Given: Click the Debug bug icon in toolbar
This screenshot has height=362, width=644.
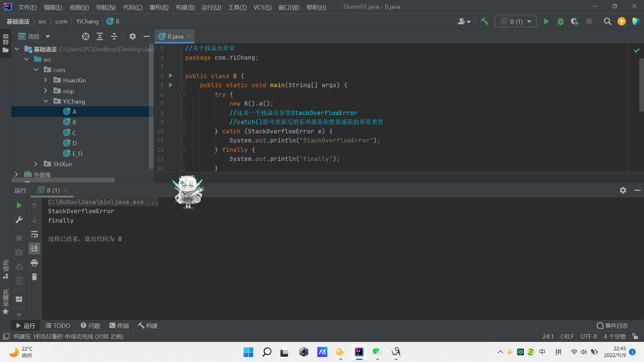Looking at the screenshot, I should [560, 21].
